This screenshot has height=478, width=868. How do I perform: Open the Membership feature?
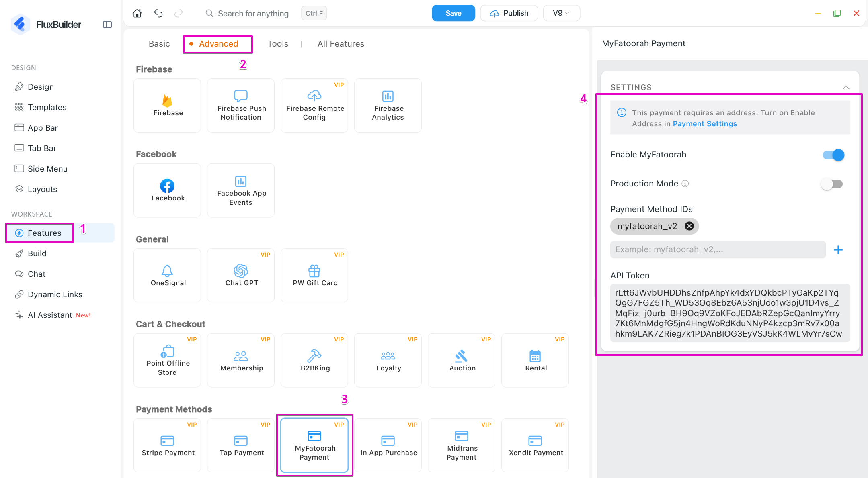[241, 360]
